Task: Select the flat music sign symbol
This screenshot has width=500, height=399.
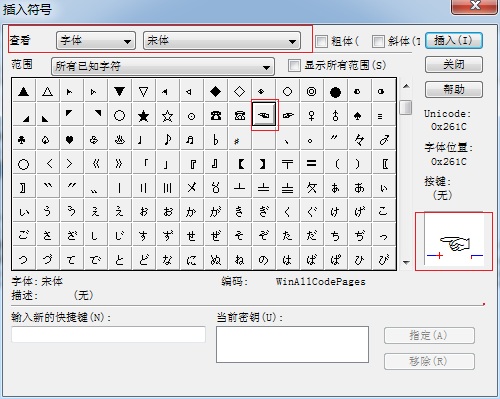Action: pyautogui.click(x=215, y=140)
